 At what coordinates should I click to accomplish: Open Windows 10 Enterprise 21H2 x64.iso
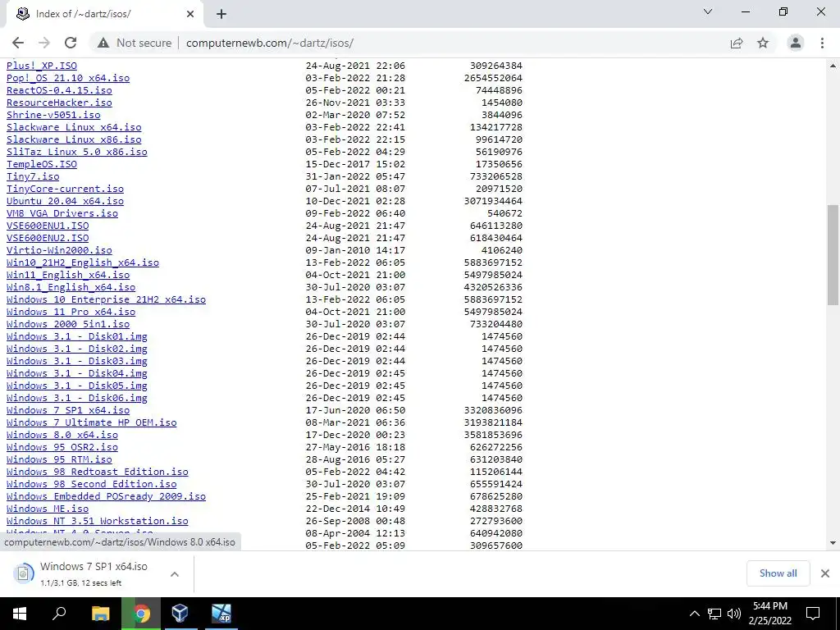(106, 299)
